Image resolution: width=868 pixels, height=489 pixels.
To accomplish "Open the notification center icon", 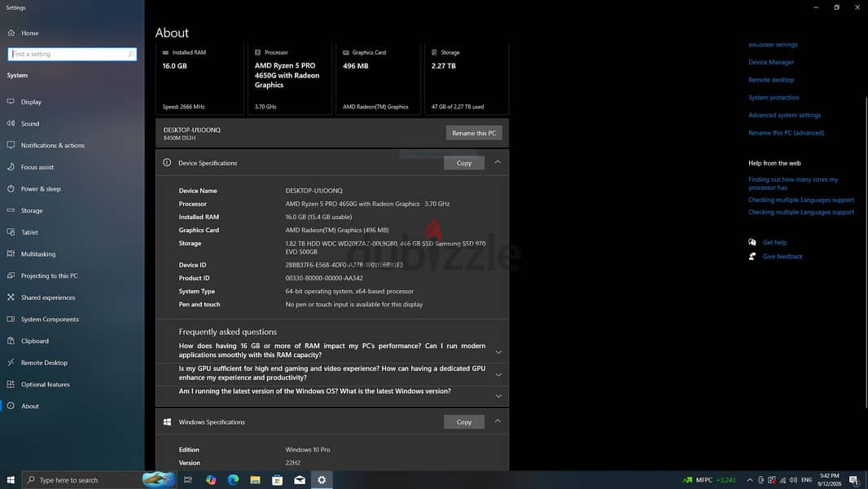I will tap(853, 480).
